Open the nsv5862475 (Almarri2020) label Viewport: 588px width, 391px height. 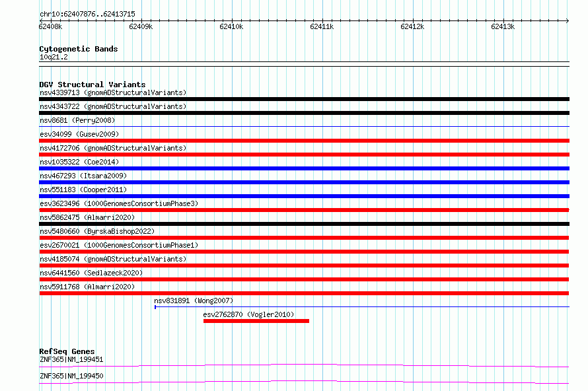[x=87, y=217]
